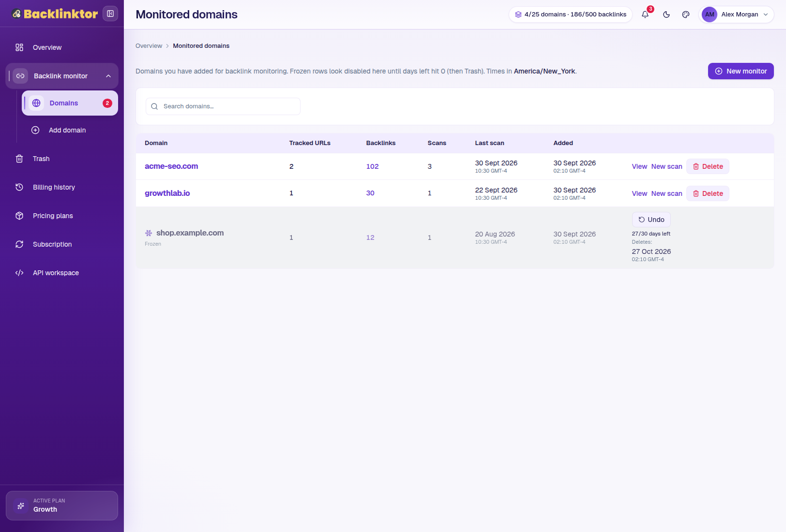Click the Backlinktor logo

click(55, 14)
